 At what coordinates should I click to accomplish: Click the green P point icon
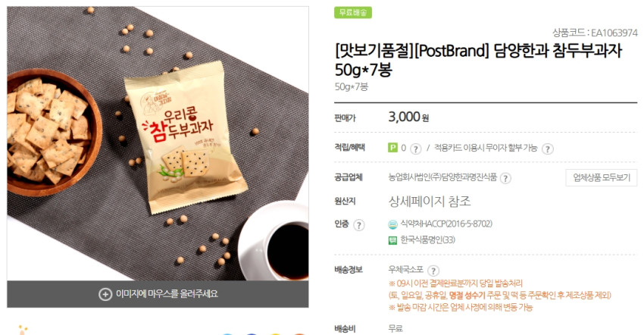pyautogui.click(x=393, y=147)
